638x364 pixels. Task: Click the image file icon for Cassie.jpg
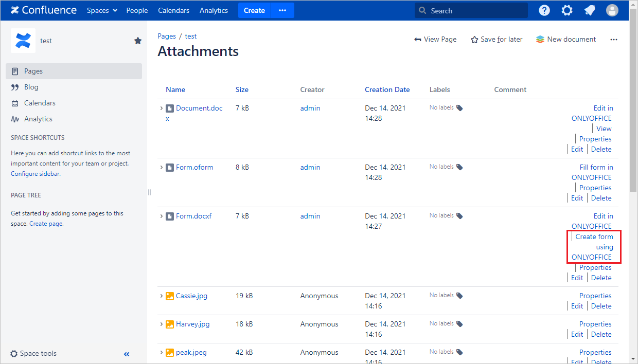coord(169,296)
